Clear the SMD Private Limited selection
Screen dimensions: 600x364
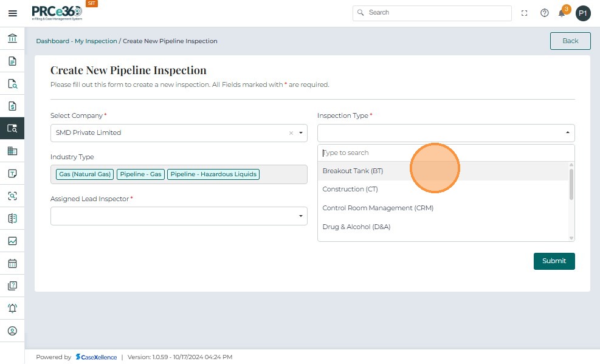point(291,133)
